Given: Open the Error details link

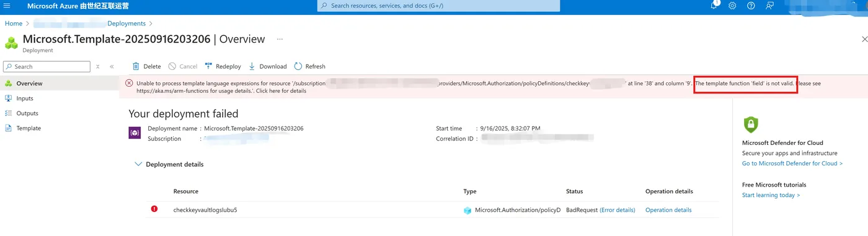Looking at the screenshot, I should 618,210.
